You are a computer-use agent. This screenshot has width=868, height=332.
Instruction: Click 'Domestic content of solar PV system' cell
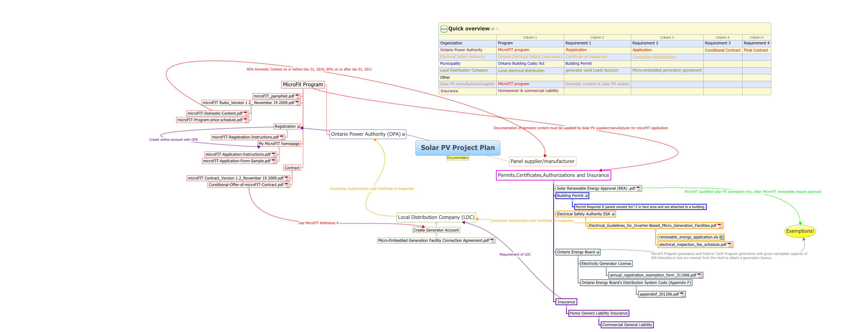[x=597, y=84]
